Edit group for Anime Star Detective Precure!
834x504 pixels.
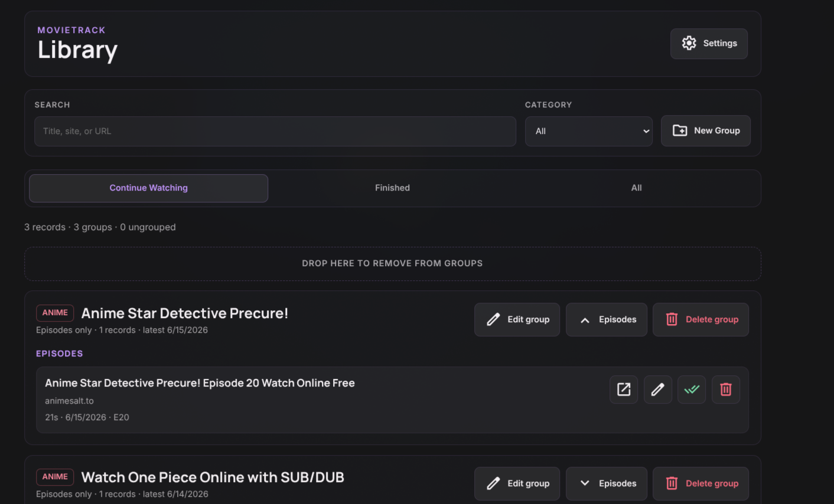coord(517,320)
